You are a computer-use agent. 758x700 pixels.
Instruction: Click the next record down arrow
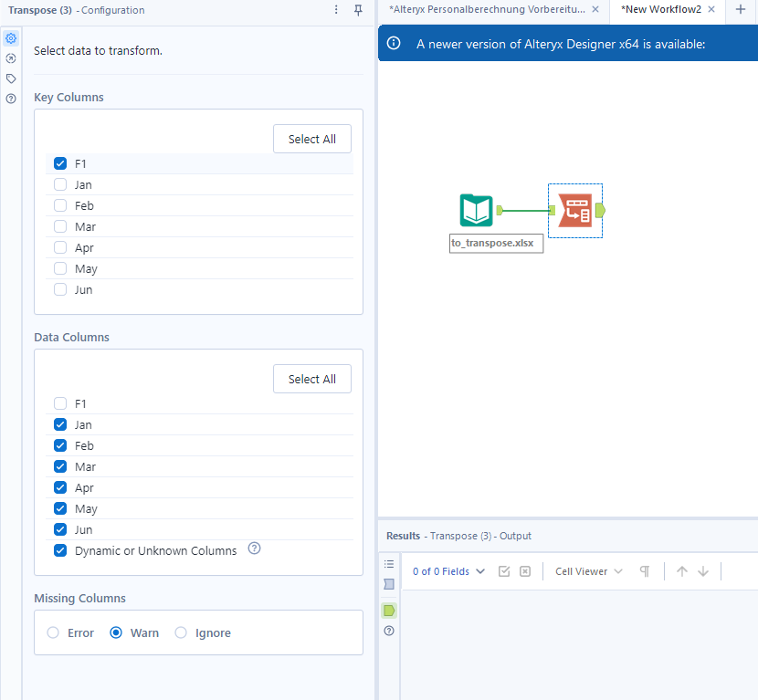[703, 571]
